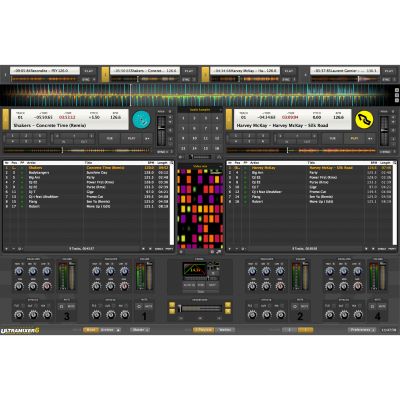The image size is (400, 400).
Task: Toggle headphone monitoring on channel 1
Action: pyautogui.click(x=139, y=306)
